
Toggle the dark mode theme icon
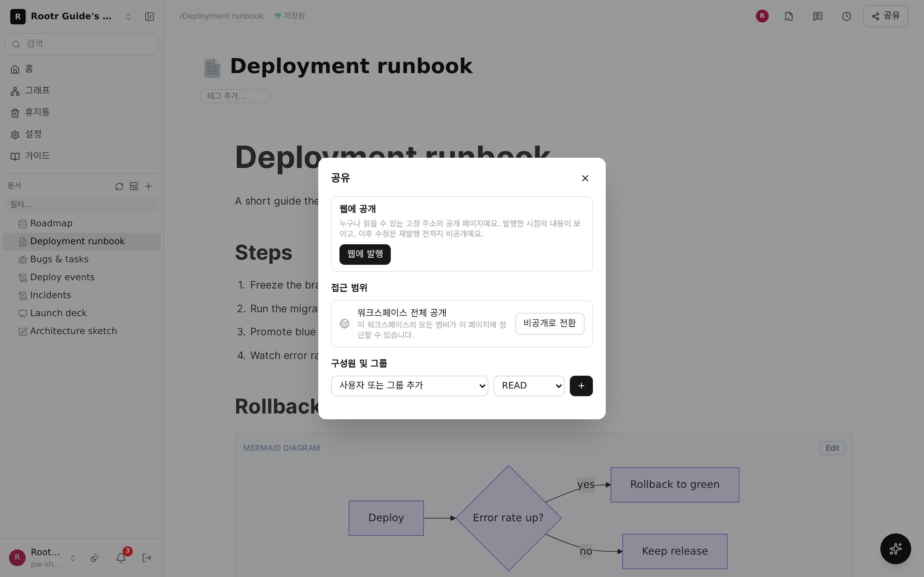pos(95,558)
